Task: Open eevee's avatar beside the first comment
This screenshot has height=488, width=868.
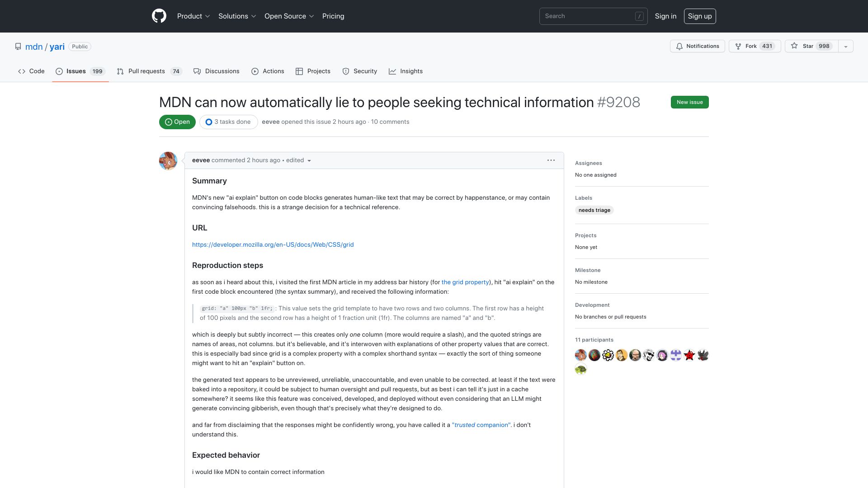Action: click(168, 161)
